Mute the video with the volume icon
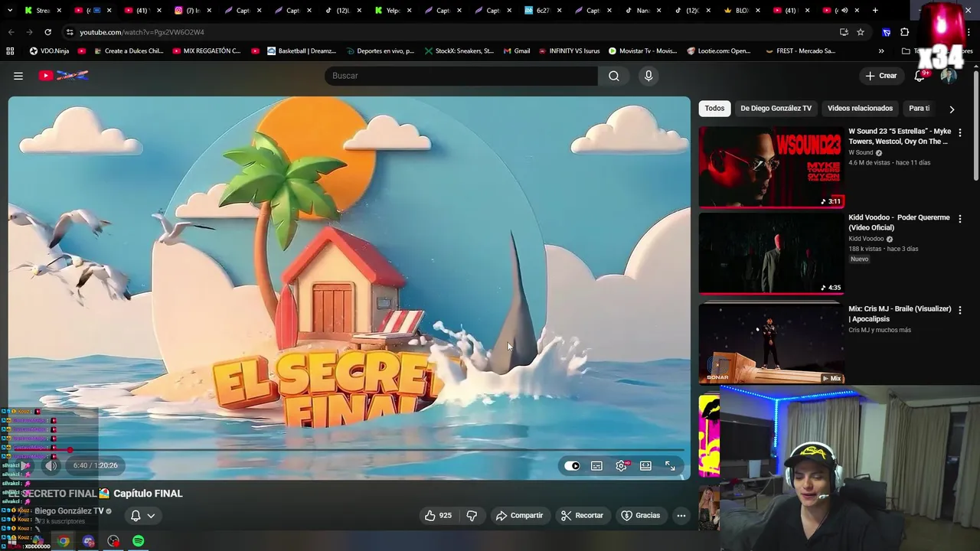980x551 pixels. [51, 465]
